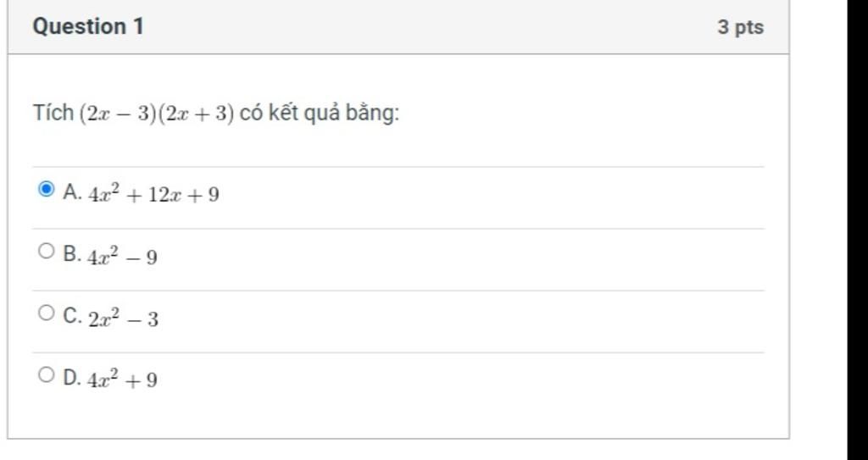Click empty area below answer D
The height and width of the screenshot is (460, 868).
(398, 415)
